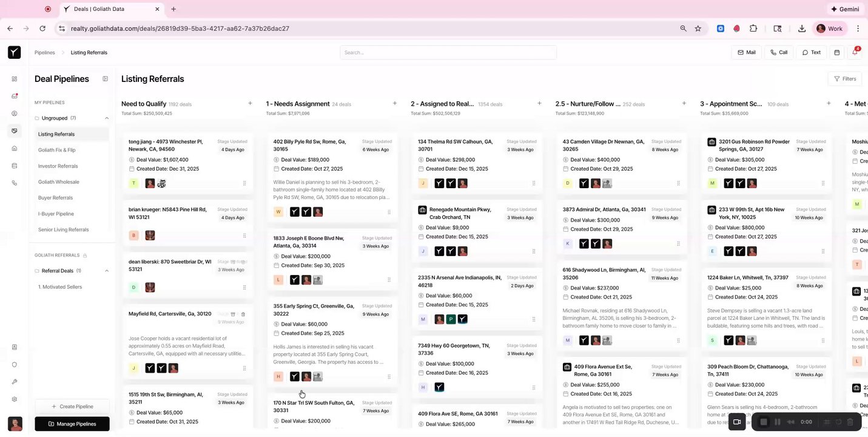Open the settings gear icon in left rail
Viewport: 868px width, 437px height.
[15, 399]
